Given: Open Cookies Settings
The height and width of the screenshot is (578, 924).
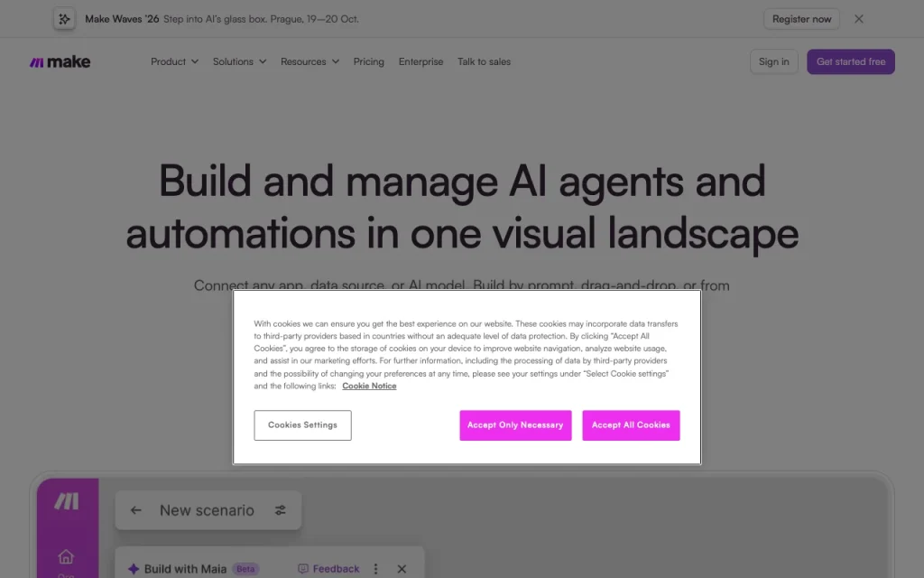Looking at the screenshot, I should (302, 425).
